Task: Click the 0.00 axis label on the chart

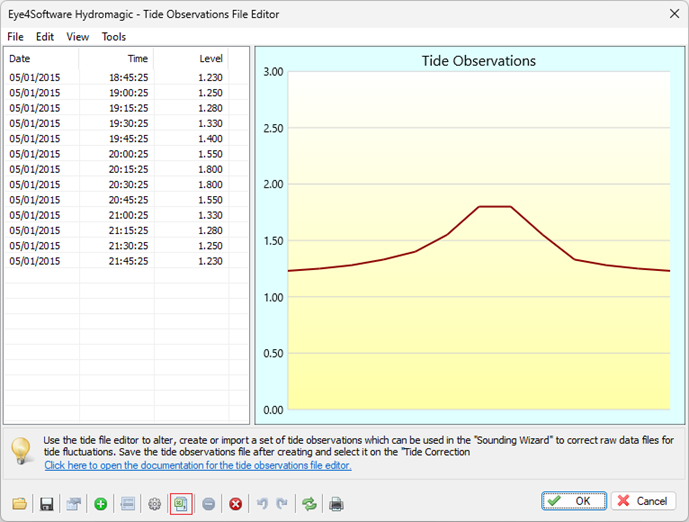Action: point(273,410)
